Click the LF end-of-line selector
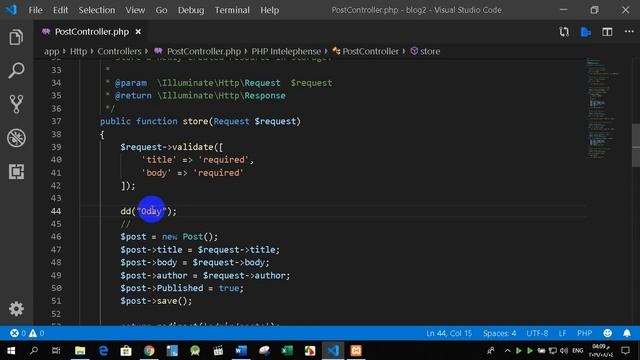The height and width of the screenshot is (360, 640). [x=562, y=333]
